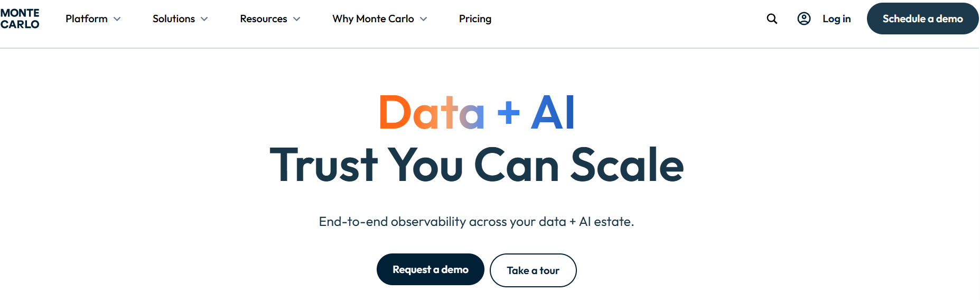Expand the Platform chevron arrow

117,19
